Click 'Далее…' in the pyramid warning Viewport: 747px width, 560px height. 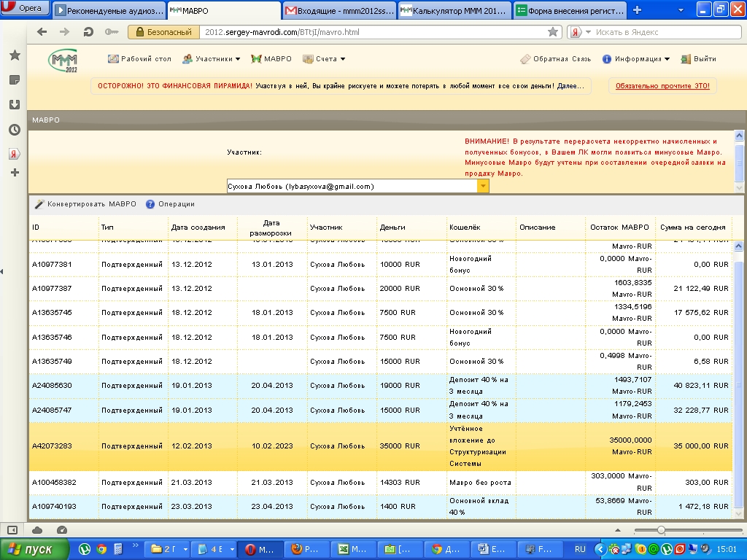point(570,86)
